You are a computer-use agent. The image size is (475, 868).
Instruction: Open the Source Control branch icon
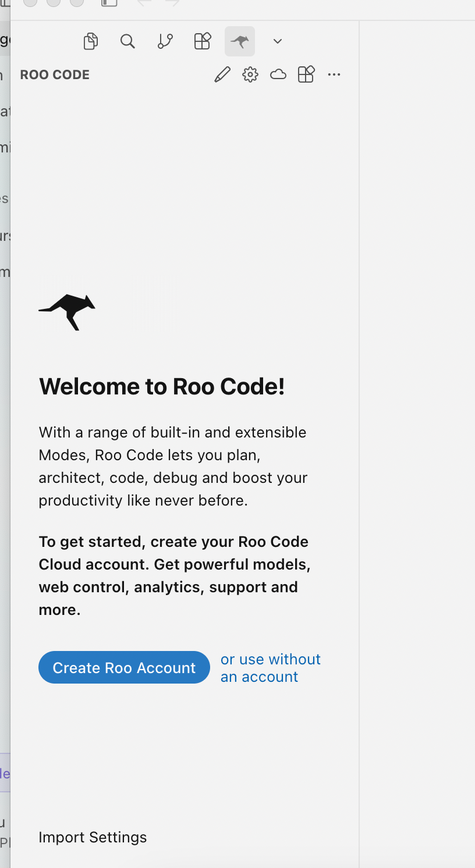[165, 41]
